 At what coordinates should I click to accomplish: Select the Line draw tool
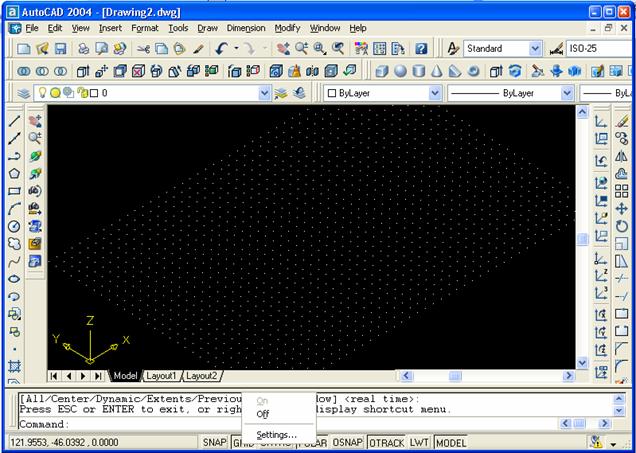coord(14,120)
